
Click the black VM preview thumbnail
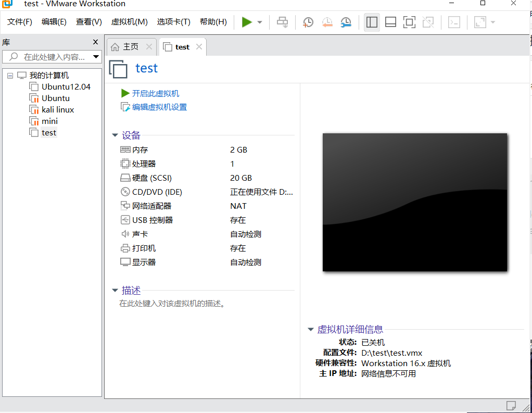point(414,202)
